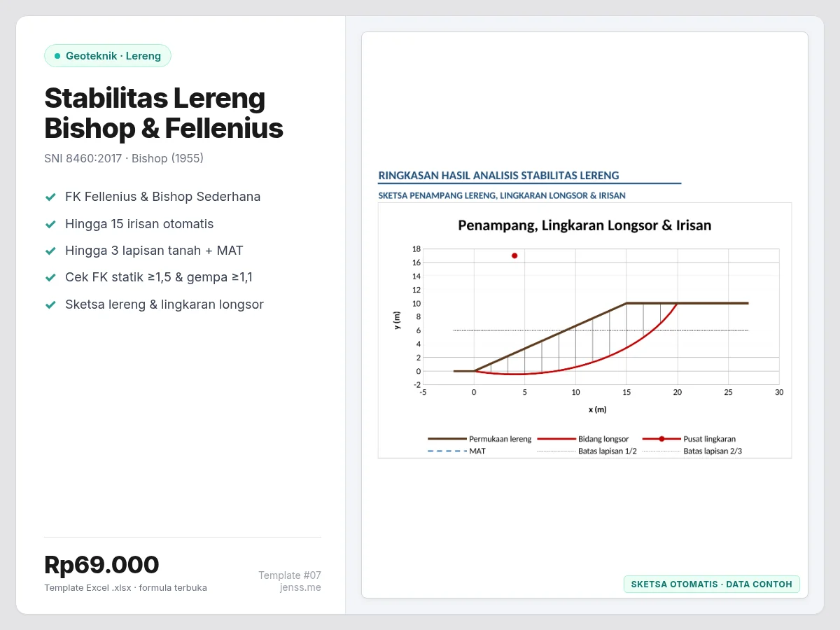Click the -5 value on the x-axis

(x=423, y=392)
